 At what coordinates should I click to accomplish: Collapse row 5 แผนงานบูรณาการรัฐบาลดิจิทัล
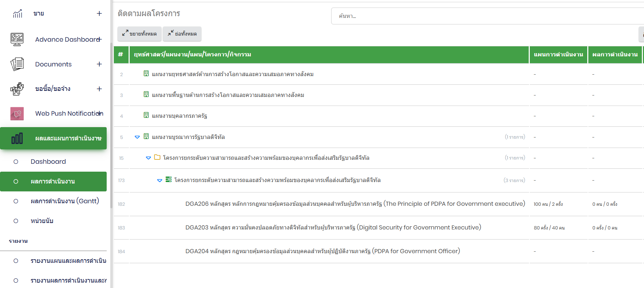(137, 137)
